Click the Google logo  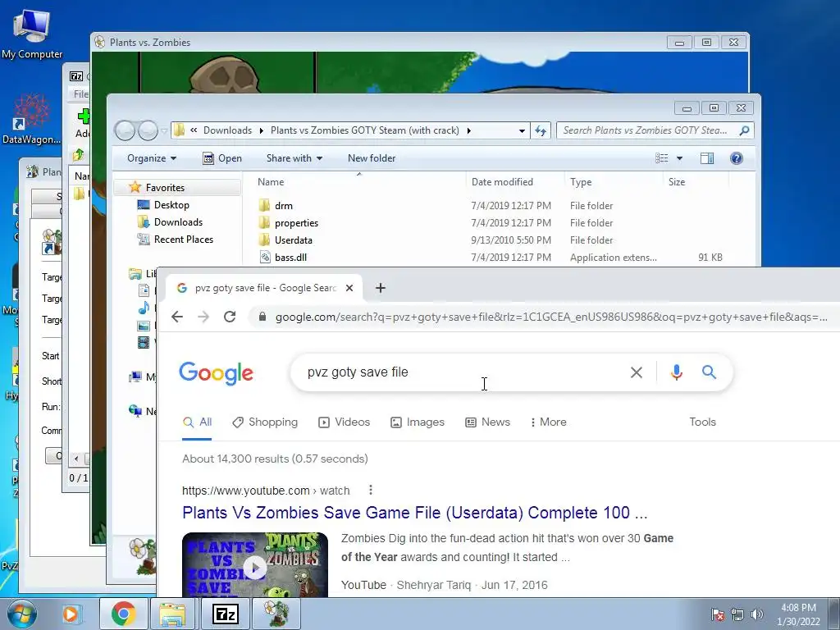click(216, 373)
